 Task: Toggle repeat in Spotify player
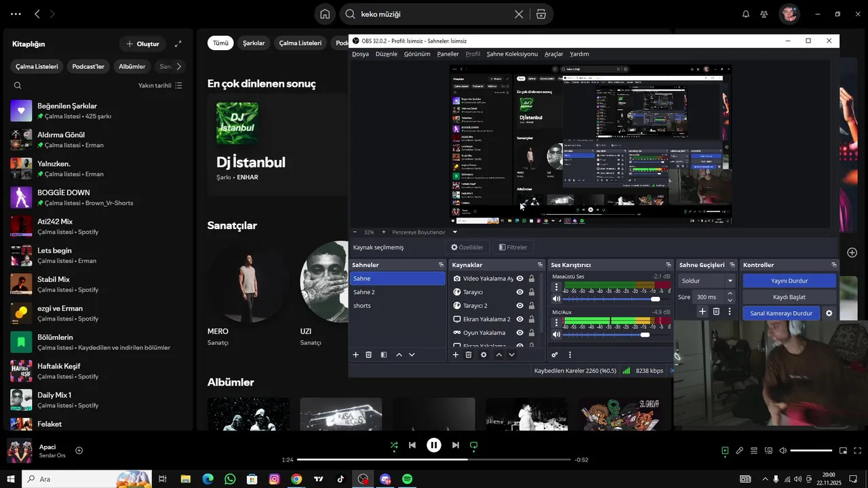point(474,445)
